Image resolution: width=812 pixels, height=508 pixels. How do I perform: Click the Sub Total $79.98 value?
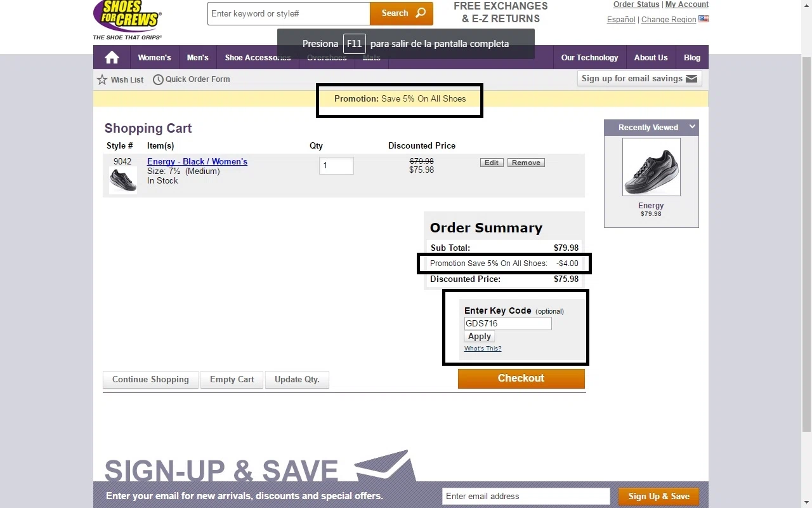pos(566,248)
